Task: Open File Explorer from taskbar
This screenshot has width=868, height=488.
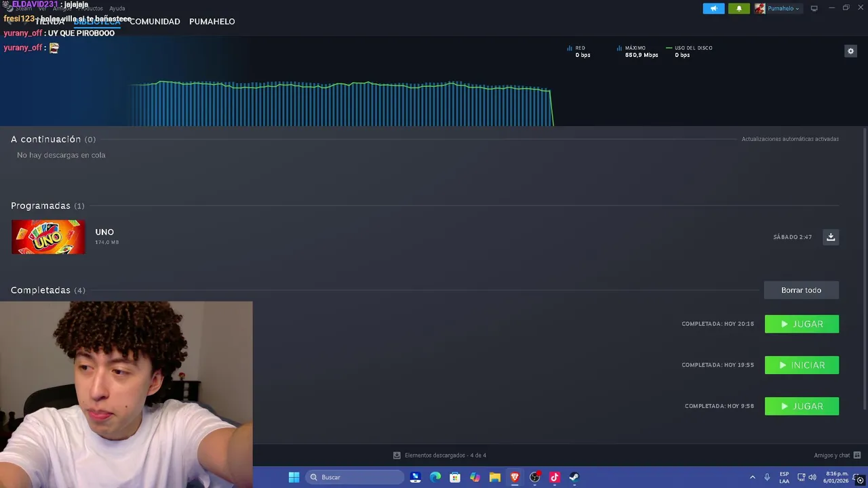Action: coord(495,477)
